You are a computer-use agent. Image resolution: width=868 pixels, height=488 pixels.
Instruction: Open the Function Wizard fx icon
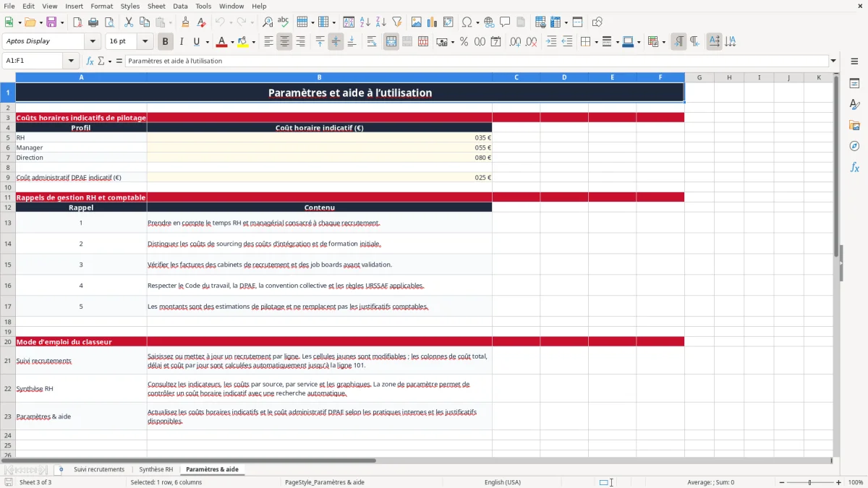[x=90, y=61]
